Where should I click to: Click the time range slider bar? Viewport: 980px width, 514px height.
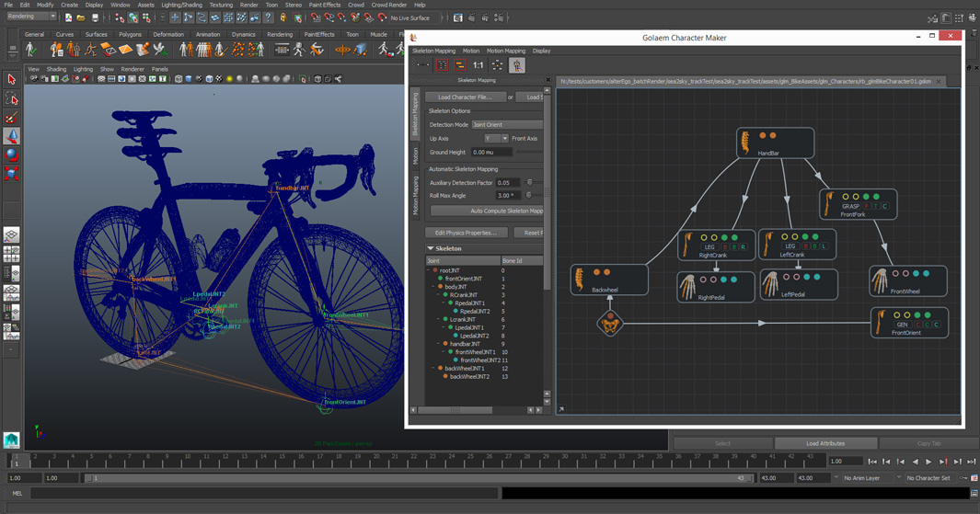click(420, 478)
